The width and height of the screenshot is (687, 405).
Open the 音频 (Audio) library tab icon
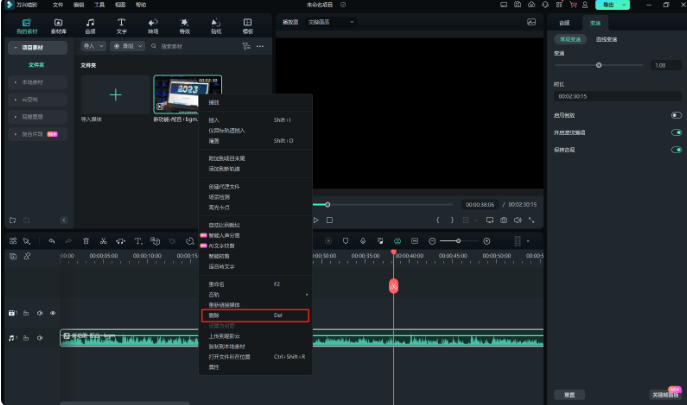pyautogui.click(x=90, y=24)
